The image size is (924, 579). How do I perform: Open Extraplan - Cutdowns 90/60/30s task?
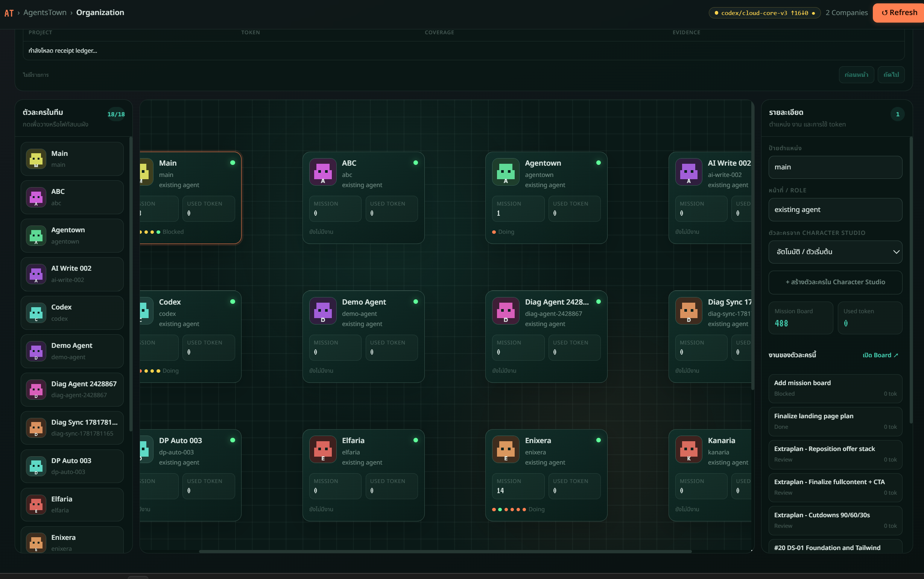[x=835, y=521]
